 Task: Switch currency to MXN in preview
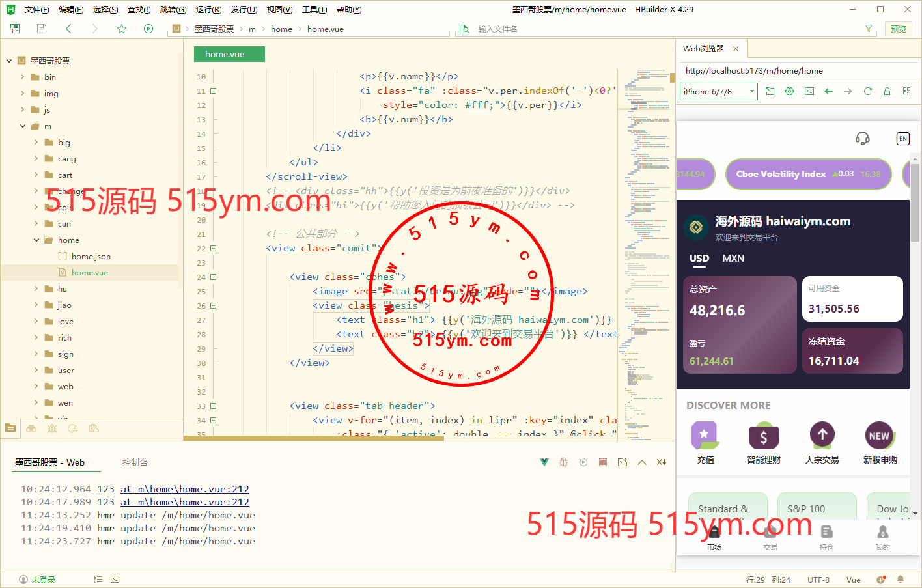(x=733, y=259)
